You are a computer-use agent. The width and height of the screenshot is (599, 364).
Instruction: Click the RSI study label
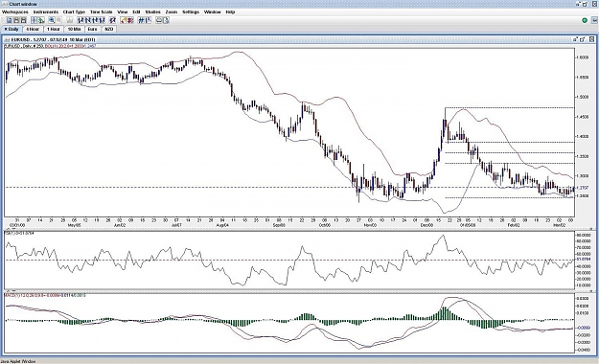(19, 233)
